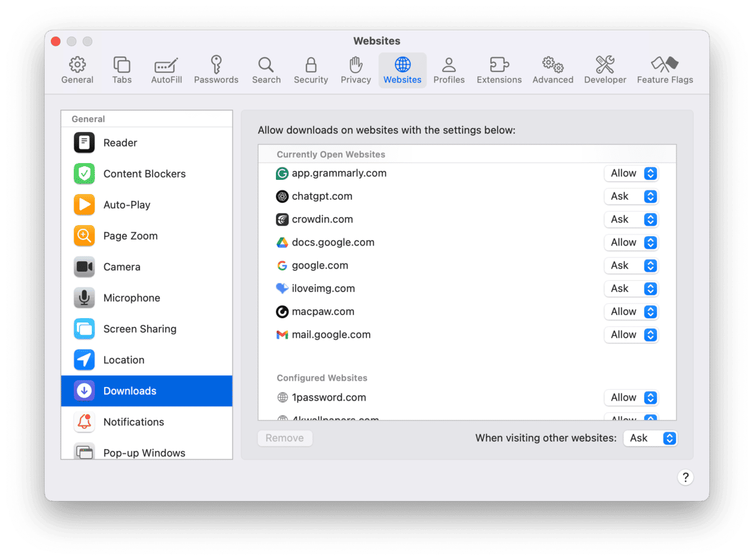Screen dimensions: 754x560
Task: Click the Remove button
Action: [285, 438]
